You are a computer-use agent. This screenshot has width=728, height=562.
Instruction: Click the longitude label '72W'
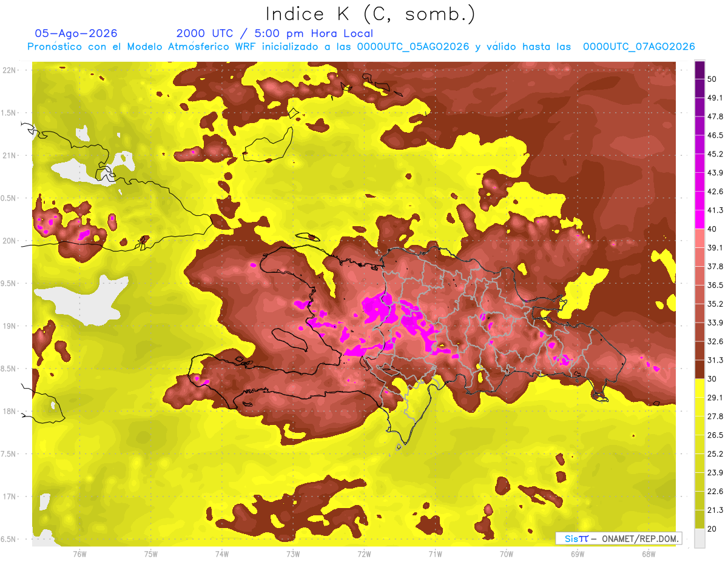pos(364,554)
